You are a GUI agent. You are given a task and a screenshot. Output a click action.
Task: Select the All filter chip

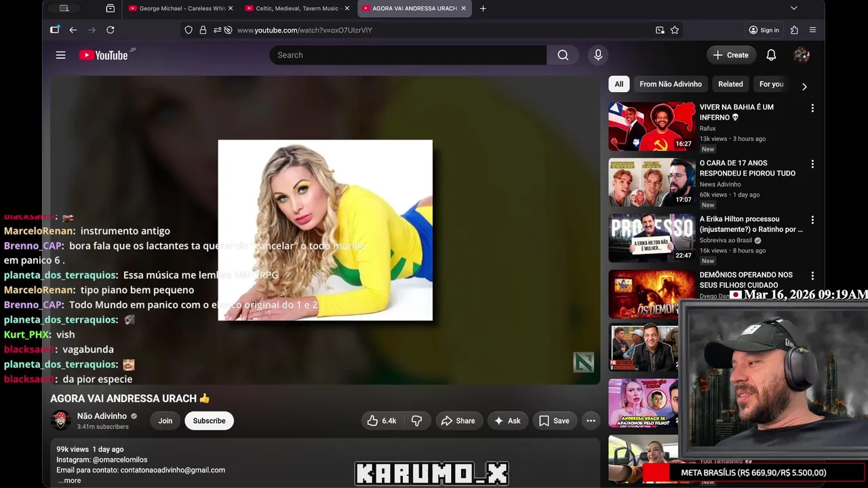click(x=618, y=84)
